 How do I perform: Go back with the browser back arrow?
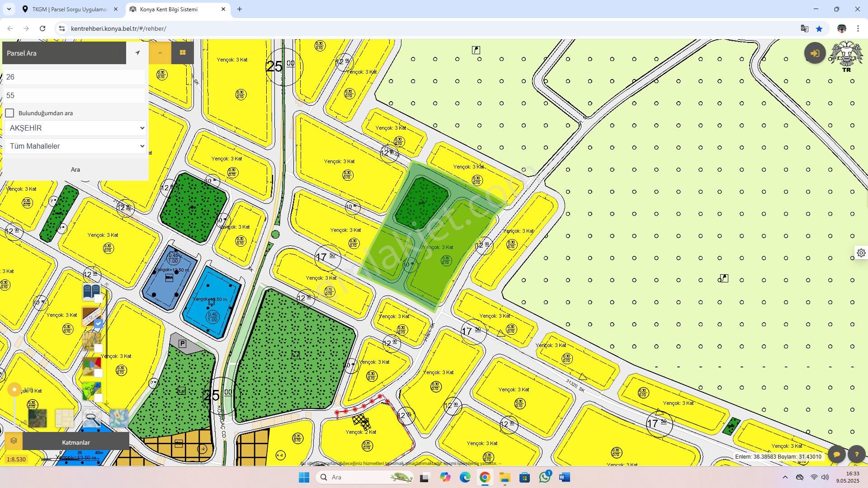10,28
